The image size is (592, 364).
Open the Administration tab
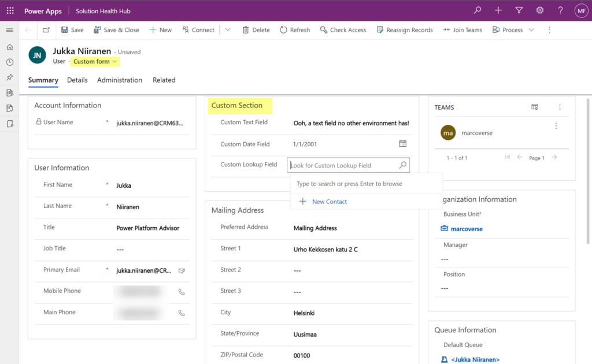point(119,80)
